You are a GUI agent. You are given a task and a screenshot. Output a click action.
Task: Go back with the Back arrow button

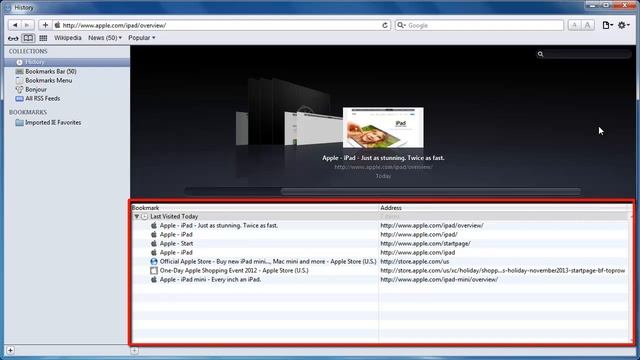pos(15,25)
